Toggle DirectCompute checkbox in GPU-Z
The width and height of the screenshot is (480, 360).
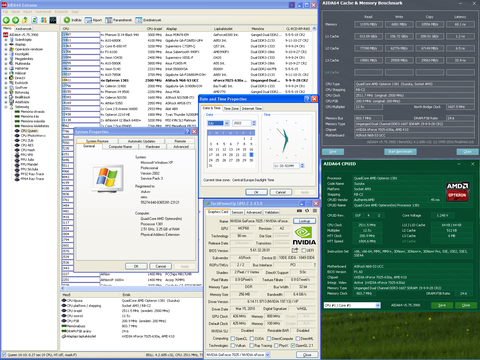[x=269, y=339]
